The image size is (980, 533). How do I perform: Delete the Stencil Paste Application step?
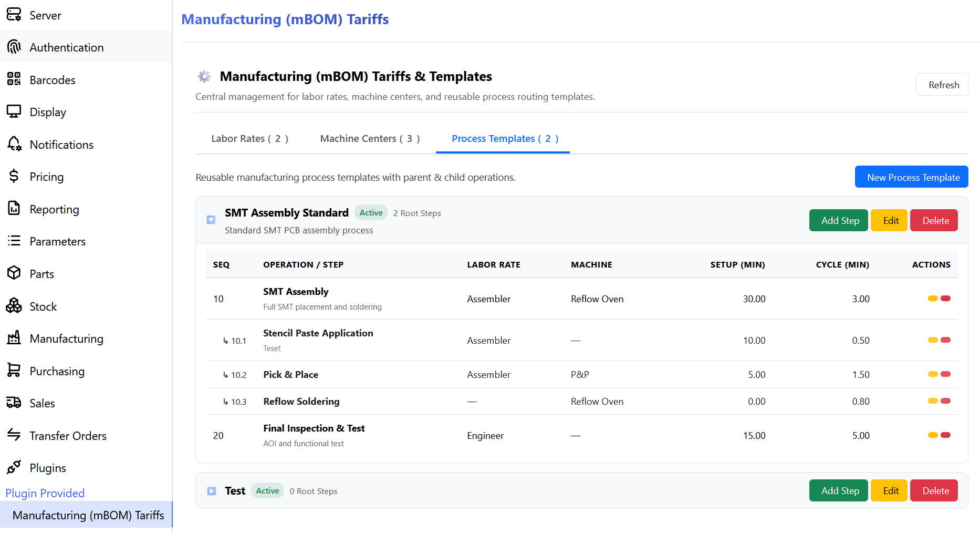coord(945,340)
